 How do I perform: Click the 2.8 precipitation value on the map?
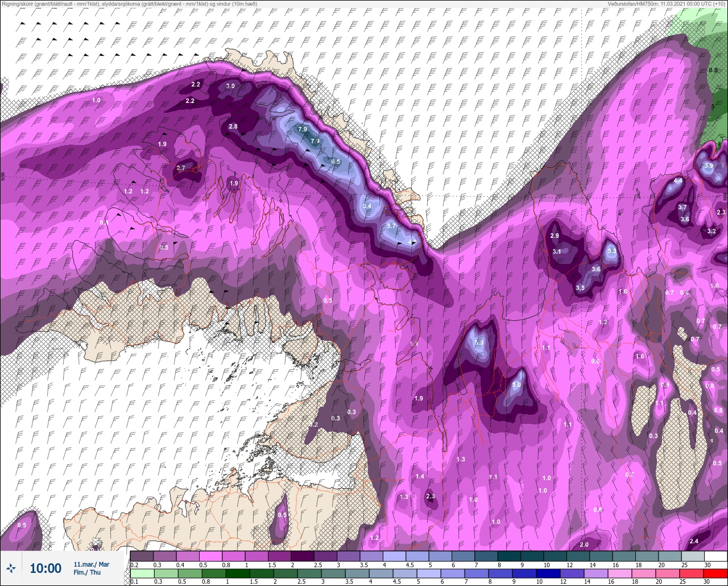click(x=233, y=126)
